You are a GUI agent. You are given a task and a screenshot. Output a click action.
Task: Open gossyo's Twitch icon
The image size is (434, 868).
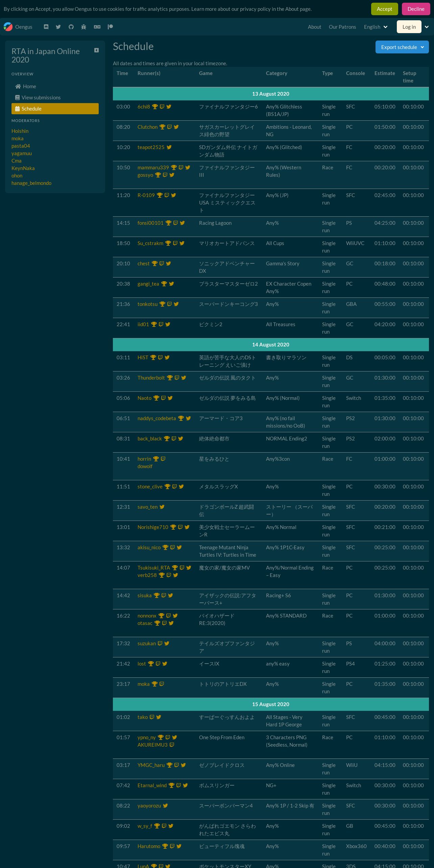165,175
